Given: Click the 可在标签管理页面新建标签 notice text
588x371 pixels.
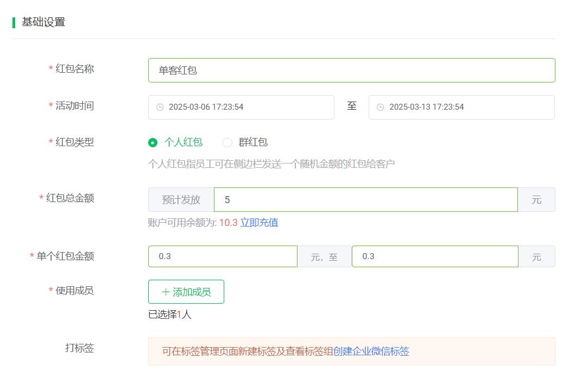Looking at the screenshot, I should click(248, 351).
